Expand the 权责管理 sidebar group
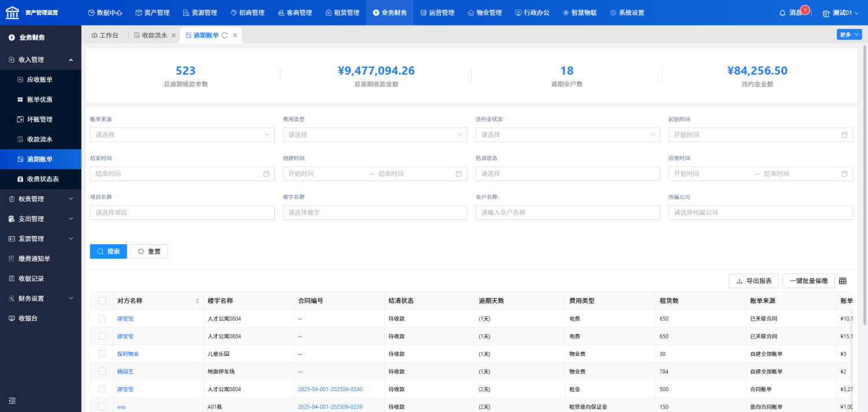This screenshot has width=868, height=412. pos(41,199)
